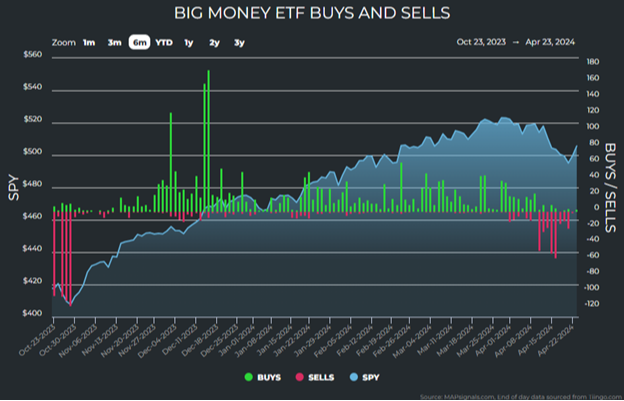The height and width of the screenshot is (401, 624).
Task: Select the 3y zoom range
Action: tap(239, 42)
